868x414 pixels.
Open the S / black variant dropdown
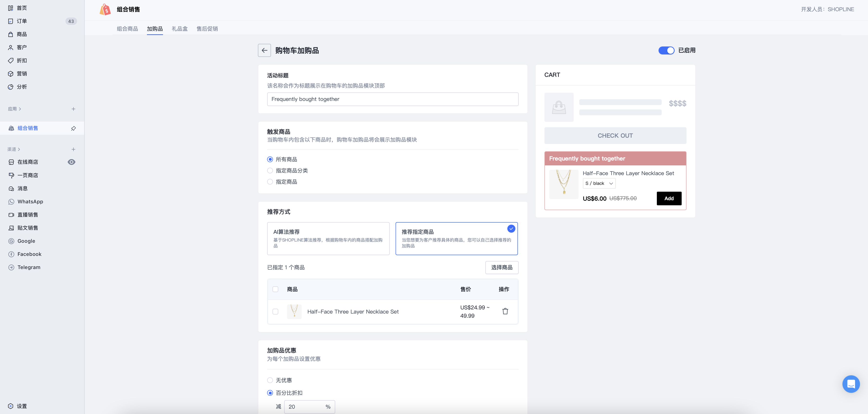(x=599, y=183)
